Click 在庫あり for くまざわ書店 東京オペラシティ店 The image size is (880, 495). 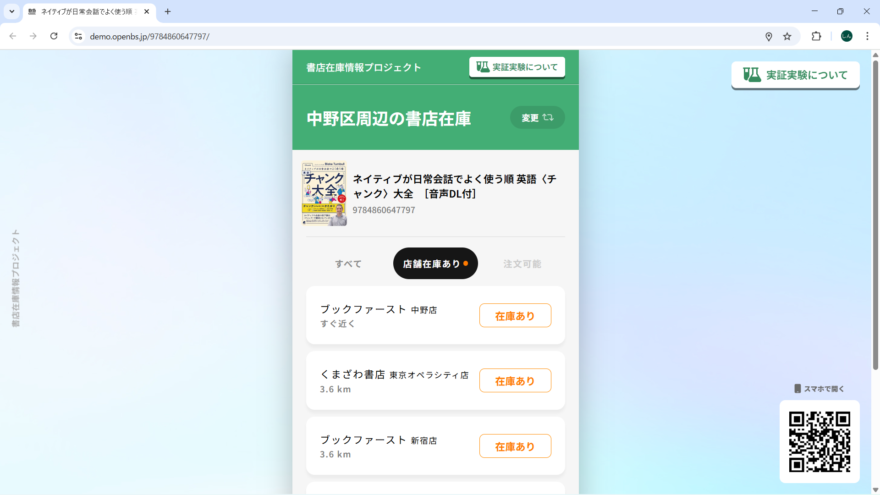click(x=515, y=381)
